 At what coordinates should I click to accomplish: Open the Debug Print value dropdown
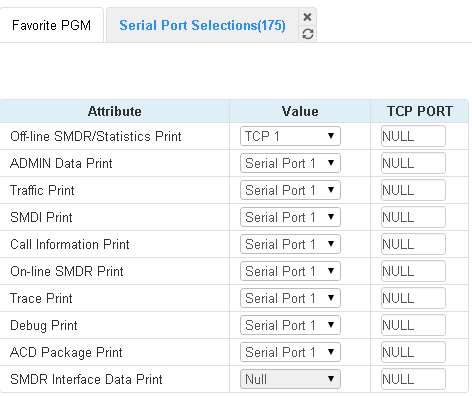pyautogui.click(x=290, y=325)
